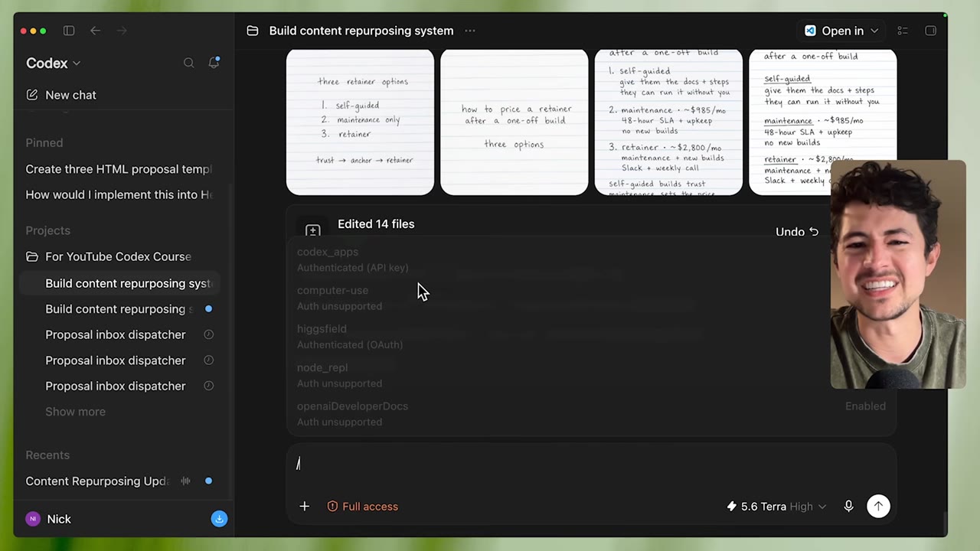Select the computer-use menu entry
Image resolution: width=980 pixels, height=551 pixels.
(x=591, y=298)
